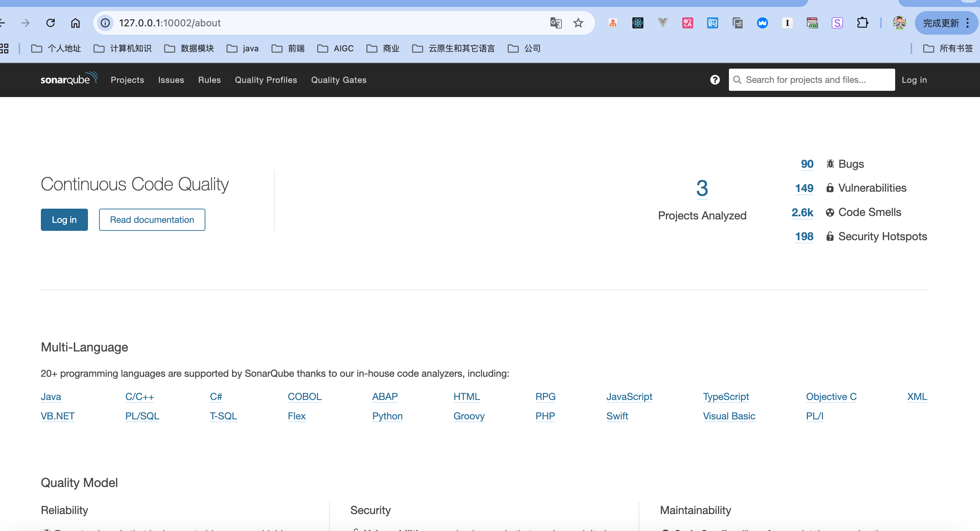The image size is (980, 531).
Task: Open the 前端 bookmark folder
Action: 288,49
